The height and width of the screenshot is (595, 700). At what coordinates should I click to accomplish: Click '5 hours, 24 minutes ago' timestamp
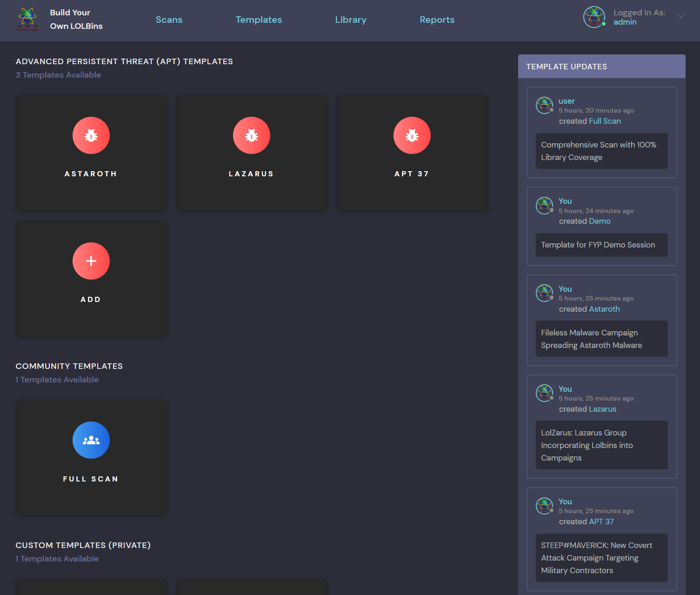[x=596, y=211]
